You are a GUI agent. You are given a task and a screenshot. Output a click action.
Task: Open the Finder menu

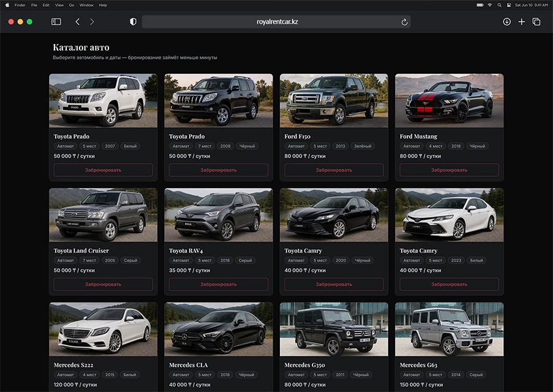pyautogui.click(x=20, y=5)
